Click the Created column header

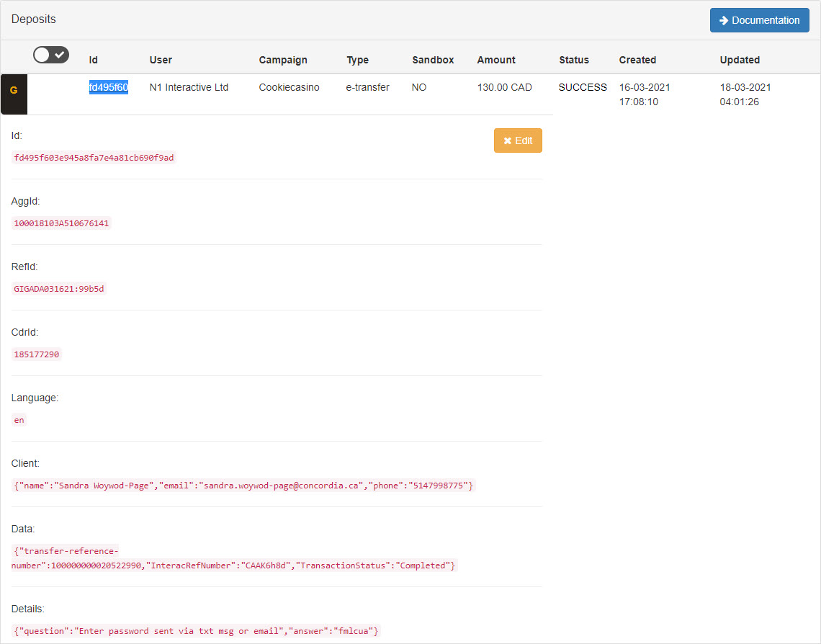(637, 60)
